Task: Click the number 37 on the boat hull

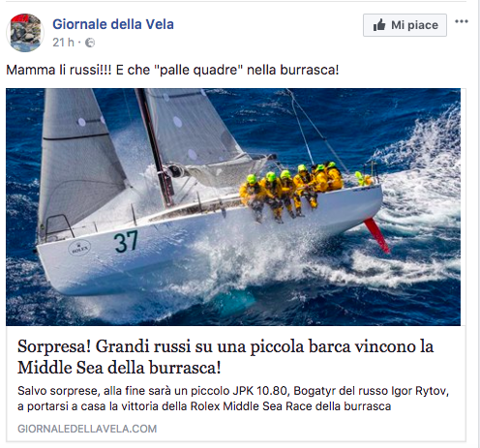Action: 126,241
